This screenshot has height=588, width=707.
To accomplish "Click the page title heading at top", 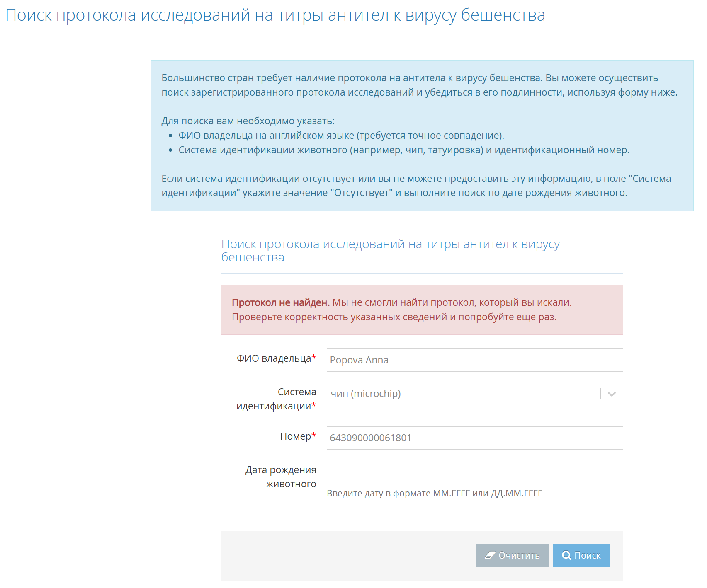I will [275, 15].
